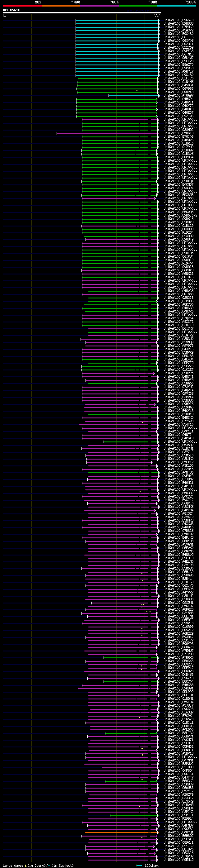This screenshot has height=868, width=199.
Task: Click the cyan segment of the identity scale
Action: pos(177,5)
